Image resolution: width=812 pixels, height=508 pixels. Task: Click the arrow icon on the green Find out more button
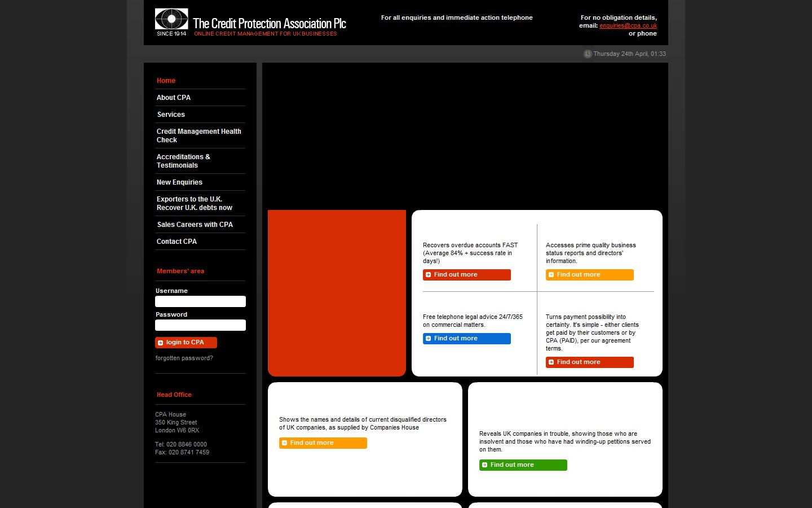(484, 465)
